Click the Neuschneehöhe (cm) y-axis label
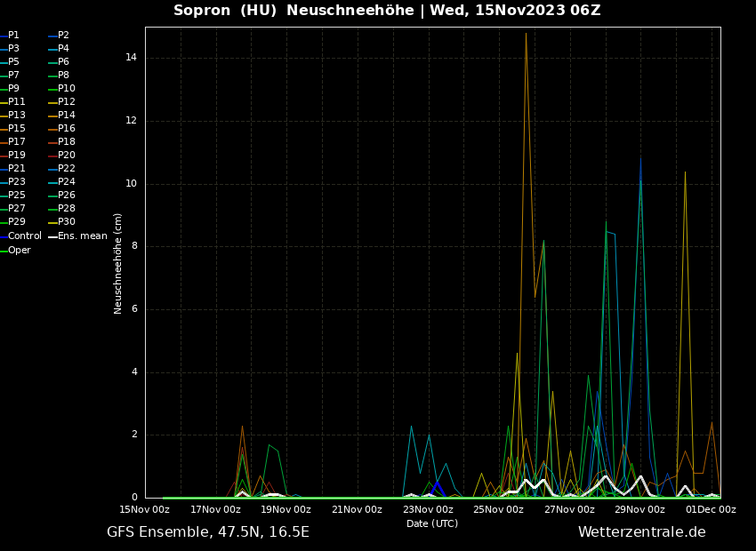This screenshot has height=551, width=756. (x=118, y=263)
